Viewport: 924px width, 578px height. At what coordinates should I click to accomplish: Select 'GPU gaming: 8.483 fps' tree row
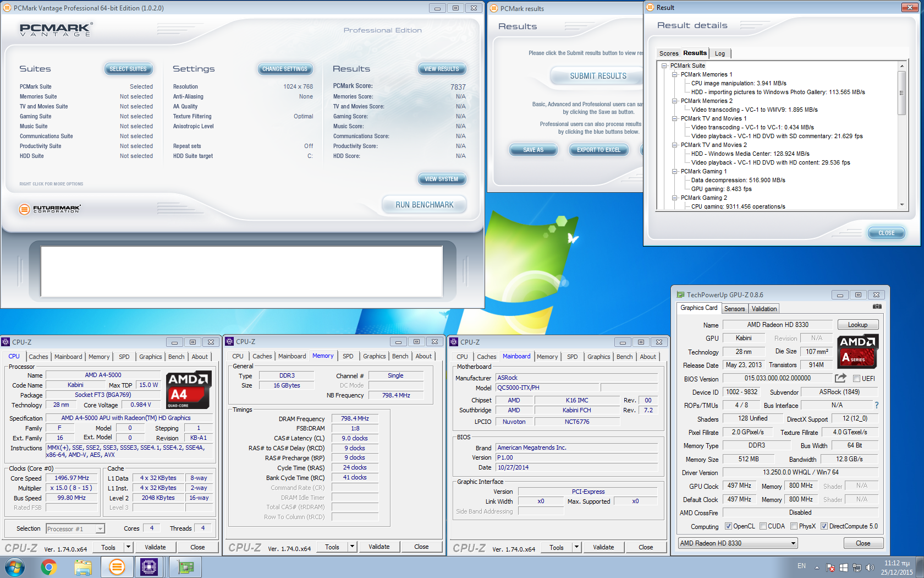pyautogui.click(x=722, y=189)
